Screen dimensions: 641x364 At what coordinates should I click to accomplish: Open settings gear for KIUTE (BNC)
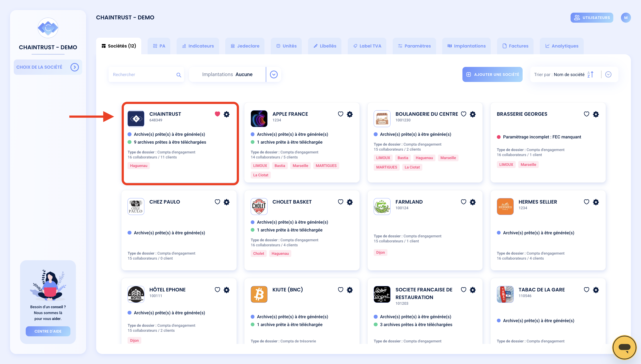(349, 290)
